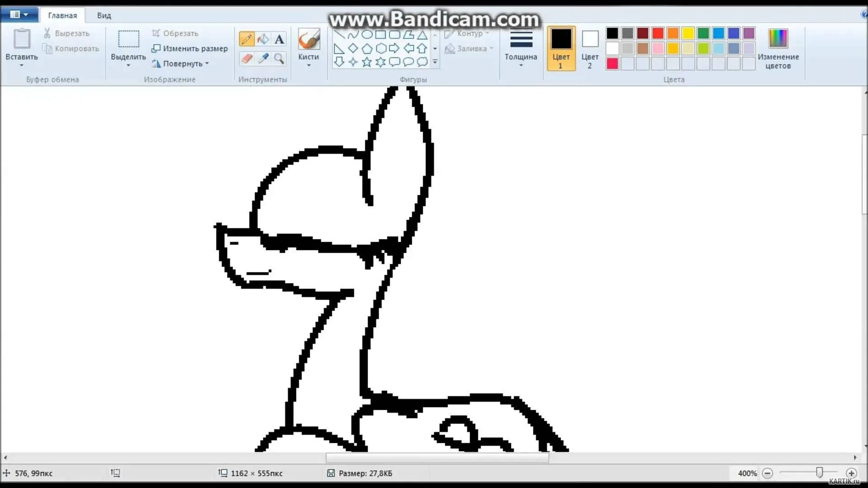This screenshot has width=868, height=488.
Task: Select the Eraser tool
Action: [x=246, y=58]
